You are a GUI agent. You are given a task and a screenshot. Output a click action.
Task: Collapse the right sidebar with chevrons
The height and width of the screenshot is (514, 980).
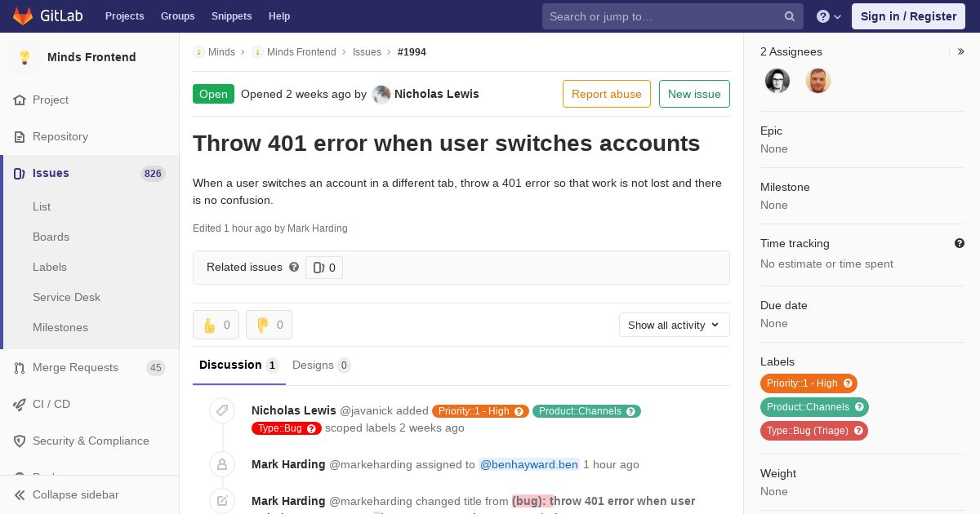tap(961, 51)
